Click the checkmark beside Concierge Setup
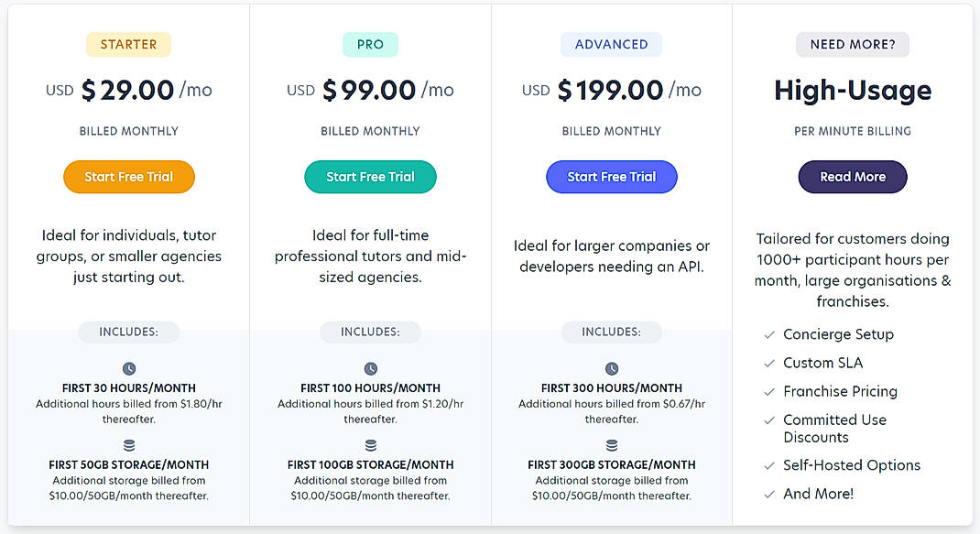 pos(769,334)
